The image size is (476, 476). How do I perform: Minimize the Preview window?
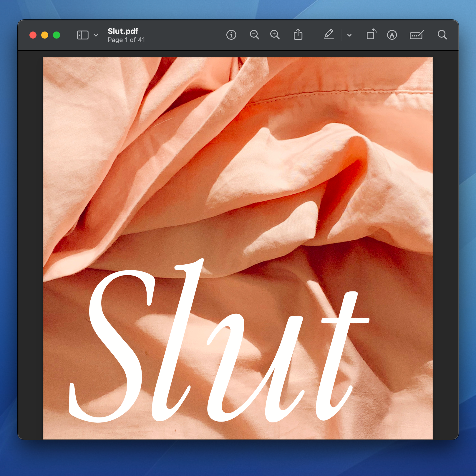44,34
